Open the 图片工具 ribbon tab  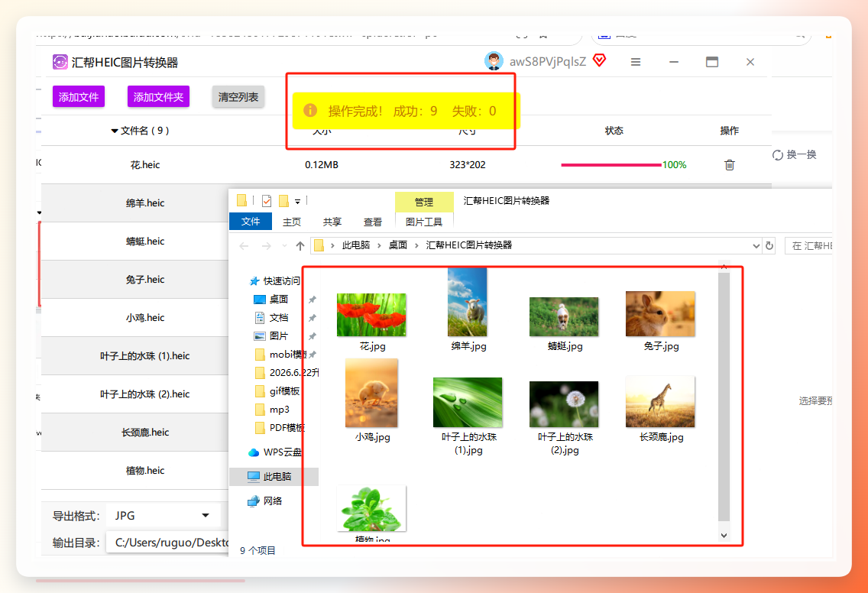(x=424, y=222)
